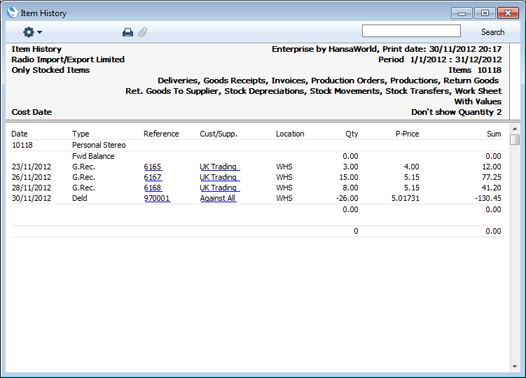Screen dimensions: 526x378
Task: Click the date 23/11/2012
Action: [32, 167]
